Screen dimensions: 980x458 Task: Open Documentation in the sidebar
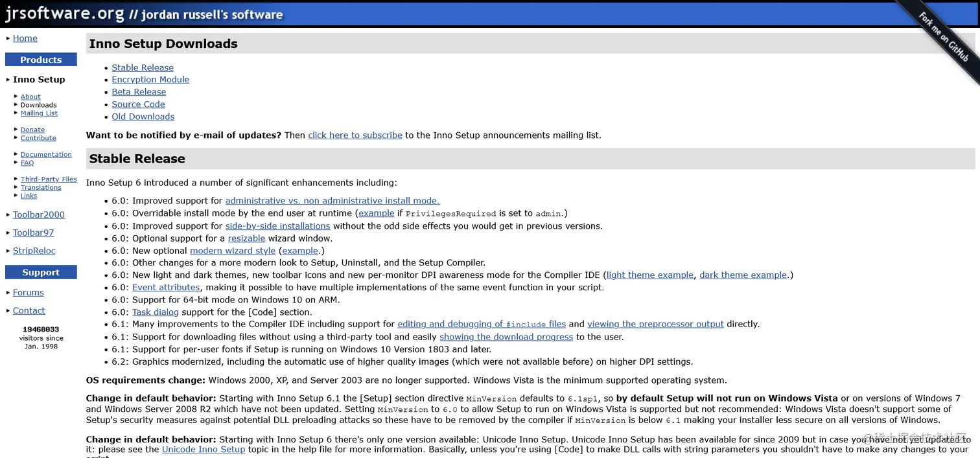46,155
